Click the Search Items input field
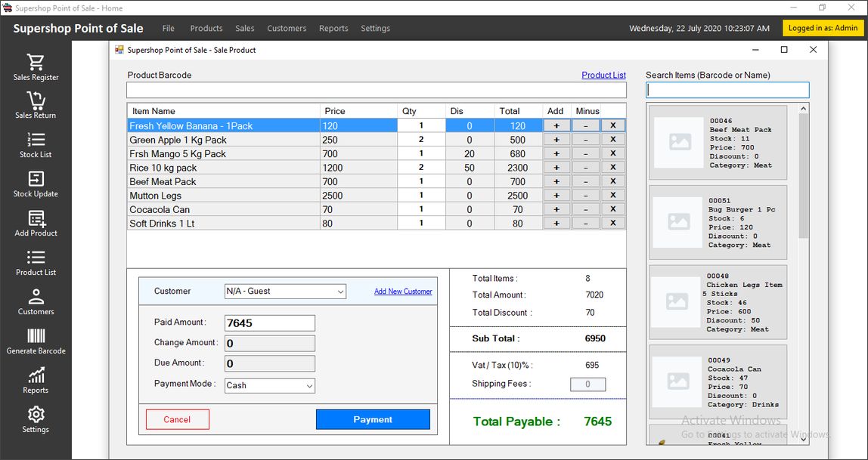Screen dimensions: 868x460 click(x=727, y=91)
